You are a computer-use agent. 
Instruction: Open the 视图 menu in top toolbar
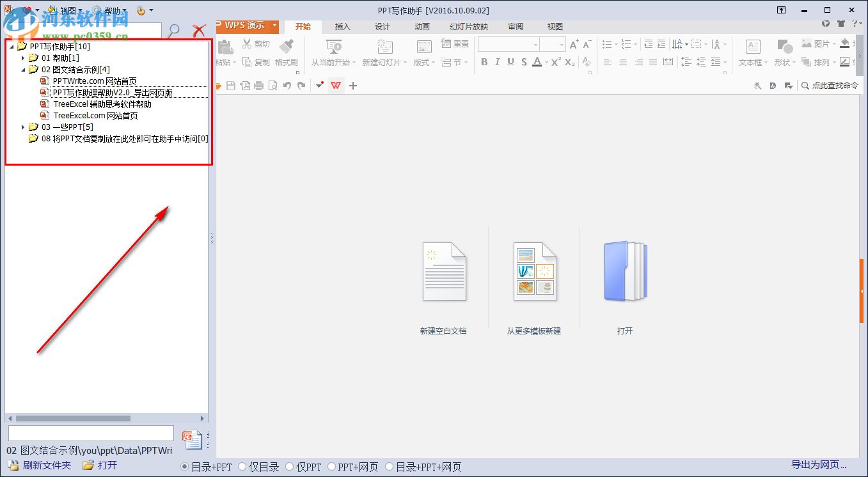tap(70, 11)
